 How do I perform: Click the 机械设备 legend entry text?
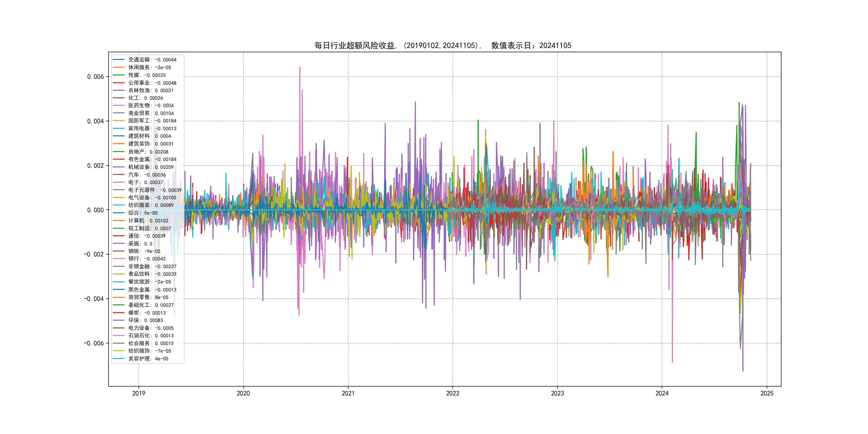pos(151,167)
